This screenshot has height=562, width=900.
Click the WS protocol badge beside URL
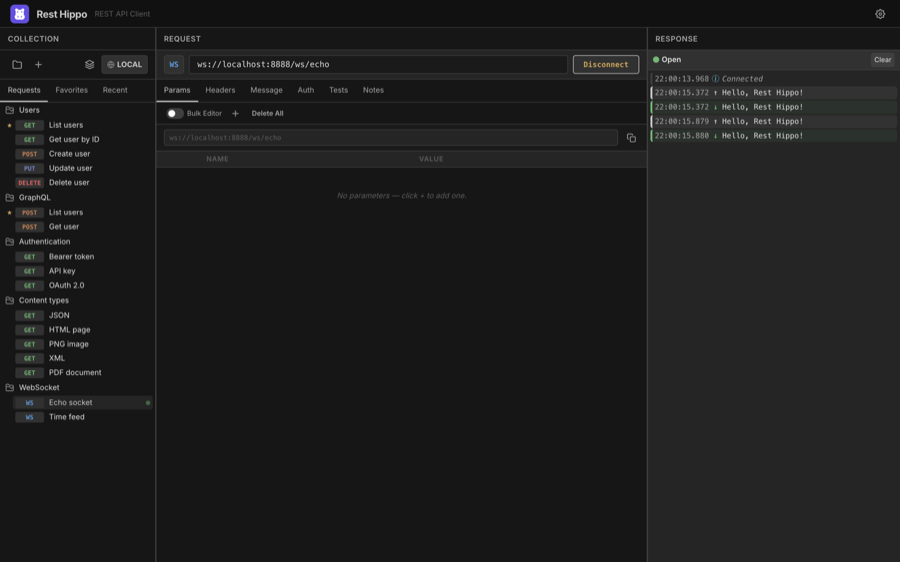[x=174, y=64]
